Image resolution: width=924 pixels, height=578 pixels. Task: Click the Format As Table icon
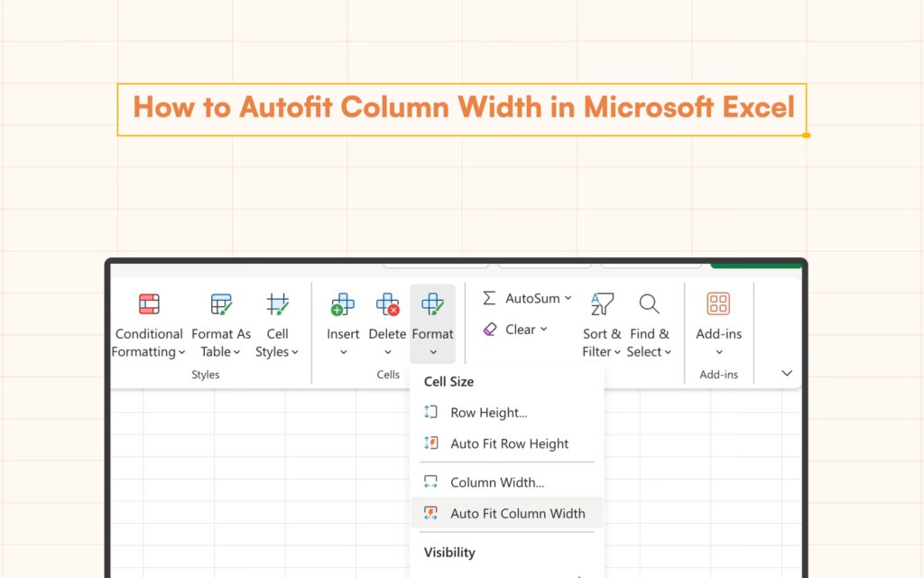[x=221, y=304]
